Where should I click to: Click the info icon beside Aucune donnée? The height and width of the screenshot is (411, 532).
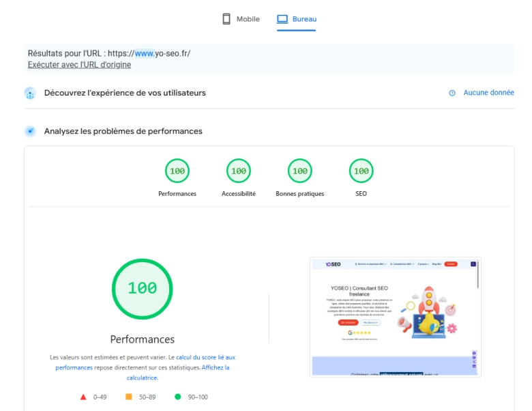point(452,93)
